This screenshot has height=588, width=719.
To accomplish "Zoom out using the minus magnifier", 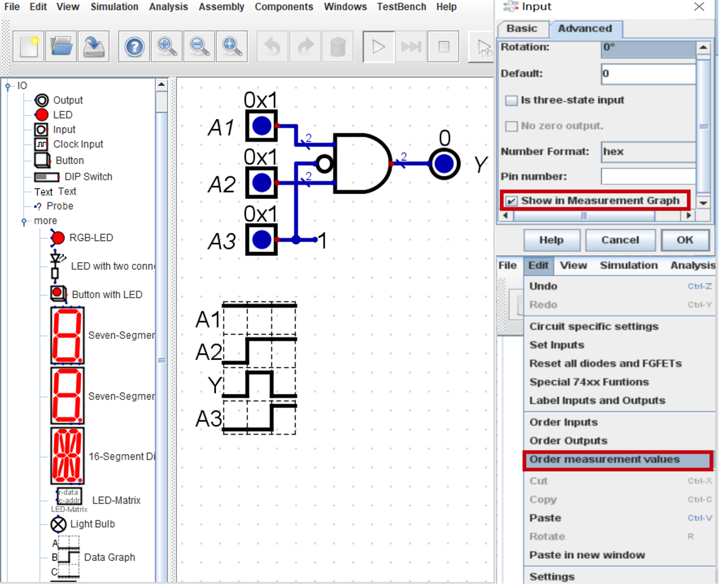I will 199,46.
